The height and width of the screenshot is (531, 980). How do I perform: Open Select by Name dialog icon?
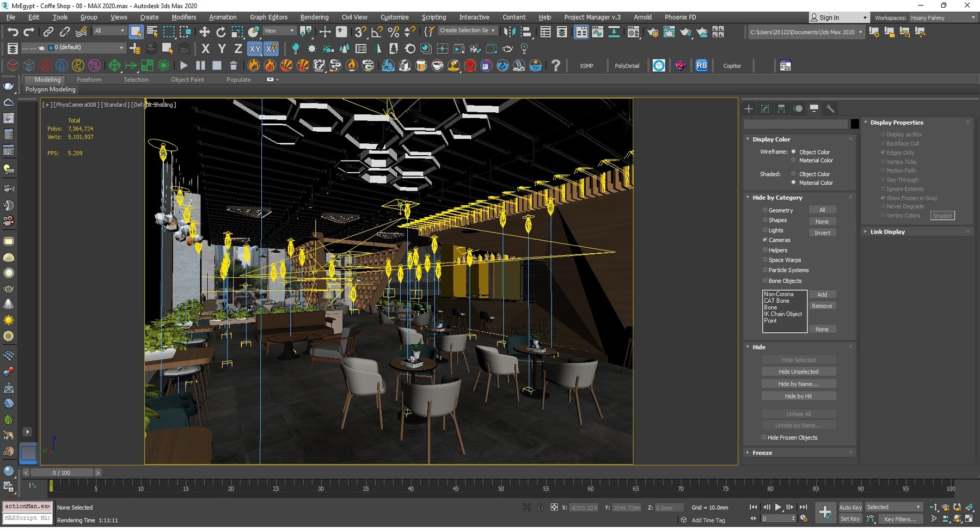151,32
